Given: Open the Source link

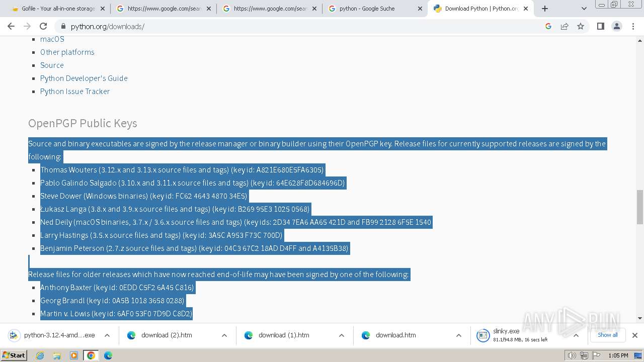Looking at the screenshot, I should pyautogui.click(x=52, y=65).
